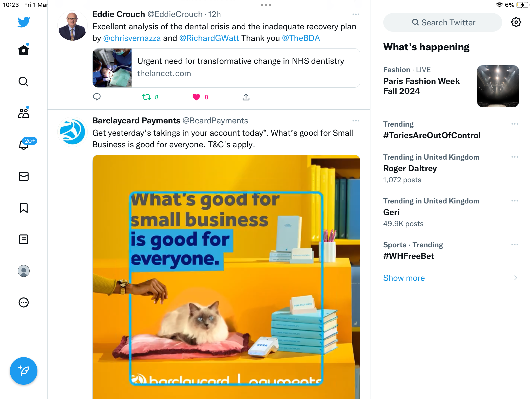Viewport: 532px width, 399px height.
Task: Open the Home feed icon
Action: pyautogui.click(x=24, y=50)
